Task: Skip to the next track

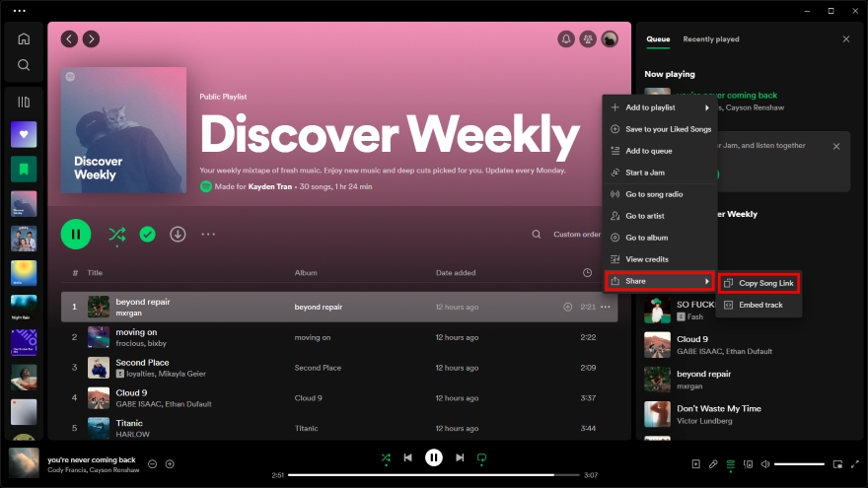Action: pos(460,457)
